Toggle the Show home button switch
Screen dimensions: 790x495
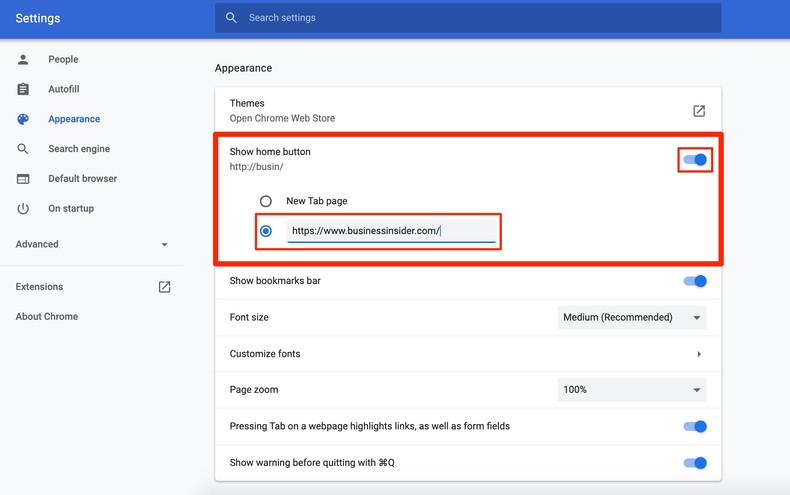(x=695, y=160)
